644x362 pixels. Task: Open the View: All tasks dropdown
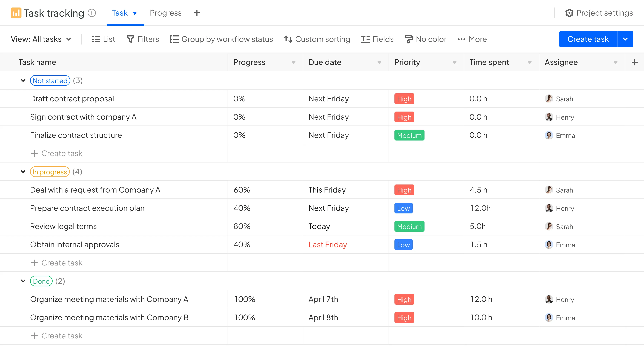[x=41, y=39]
